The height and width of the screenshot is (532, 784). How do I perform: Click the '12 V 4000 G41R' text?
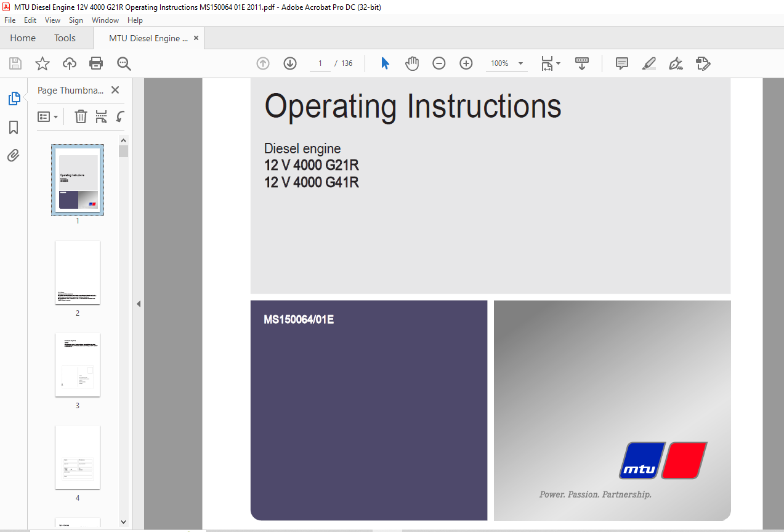[312, 182]
